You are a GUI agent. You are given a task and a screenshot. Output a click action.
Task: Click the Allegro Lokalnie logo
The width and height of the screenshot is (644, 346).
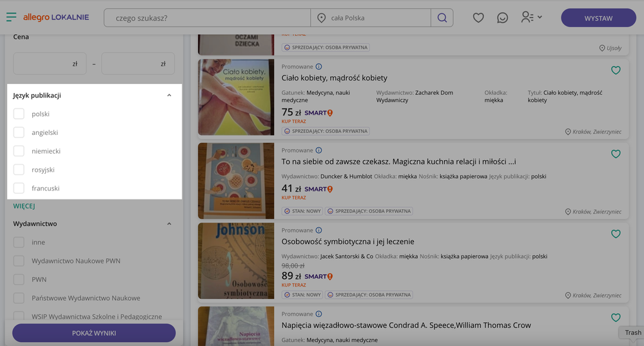(56, 17)
